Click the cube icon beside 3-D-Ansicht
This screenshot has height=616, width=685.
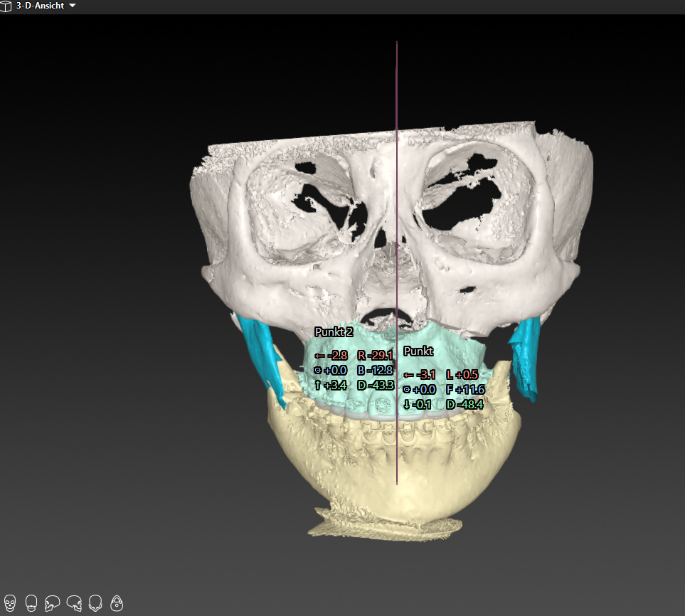click(x=6, y=6)
